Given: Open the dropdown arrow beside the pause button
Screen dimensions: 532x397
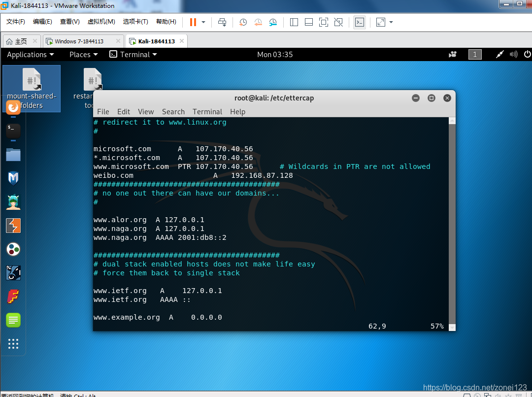Looking at the screenshot, I should (x=203, y=22).
